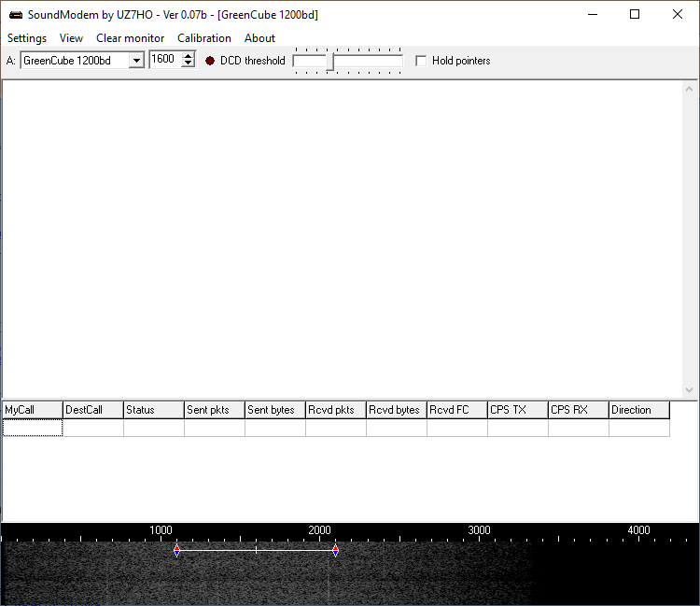
Task: Click the Rcvd pkts column header
Action: (x=336, y=410)
